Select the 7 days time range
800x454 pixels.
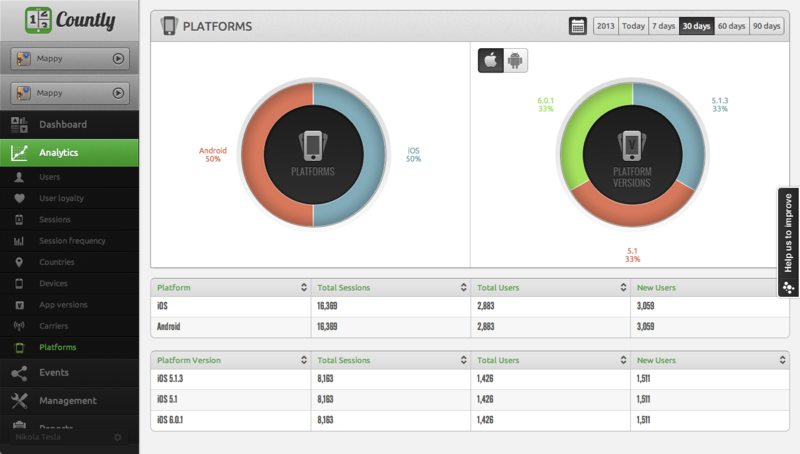[663, 26]
